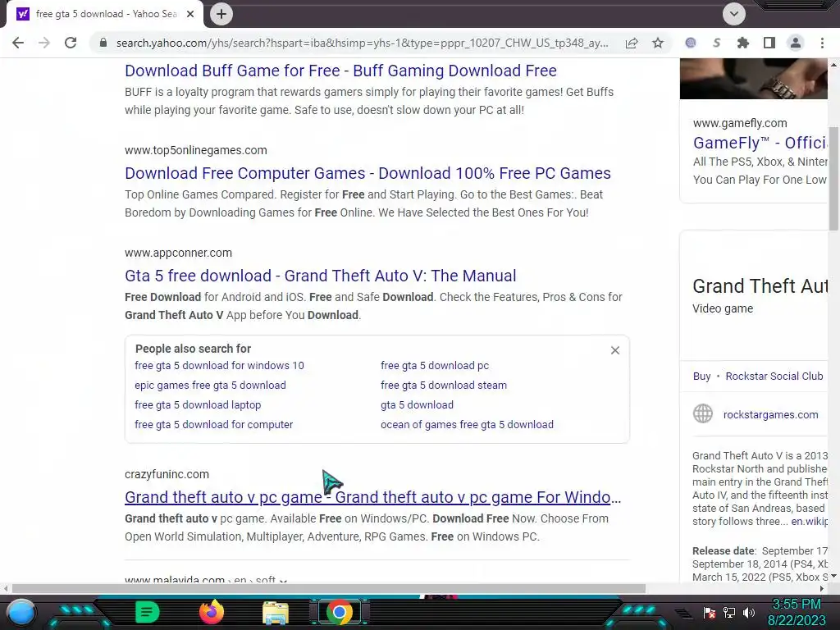This screenshot has height=630, width=840.
Task: Search free gta 5 download steam
Action: click(444, 386)
